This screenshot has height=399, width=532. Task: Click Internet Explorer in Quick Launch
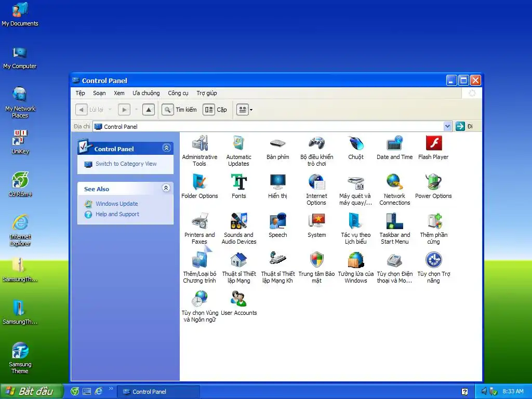(x=98, y=392)
